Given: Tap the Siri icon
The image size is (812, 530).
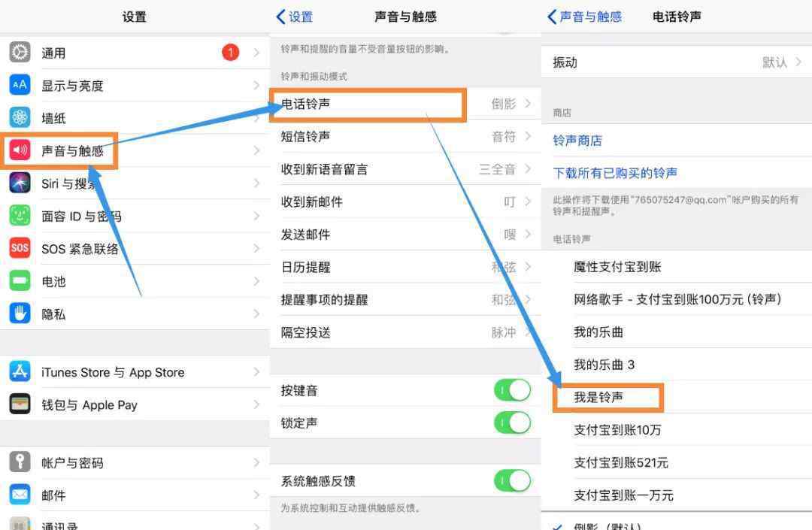Looking at the screenshot, I should click(20, 183).
